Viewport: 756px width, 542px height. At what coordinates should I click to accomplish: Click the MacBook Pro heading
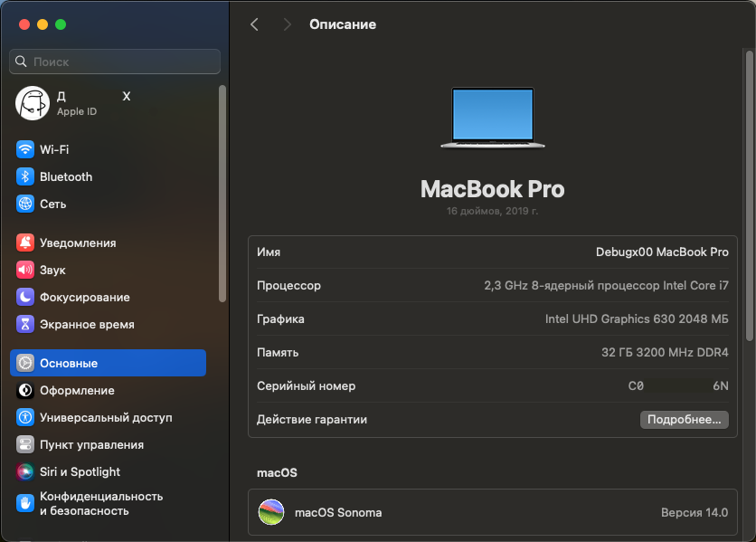(x=492, y=189)
